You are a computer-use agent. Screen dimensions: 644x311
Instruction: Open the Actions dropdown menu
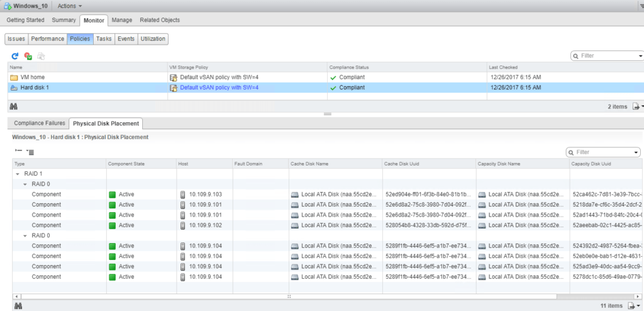pyautogui.click(x=69, y=6)
